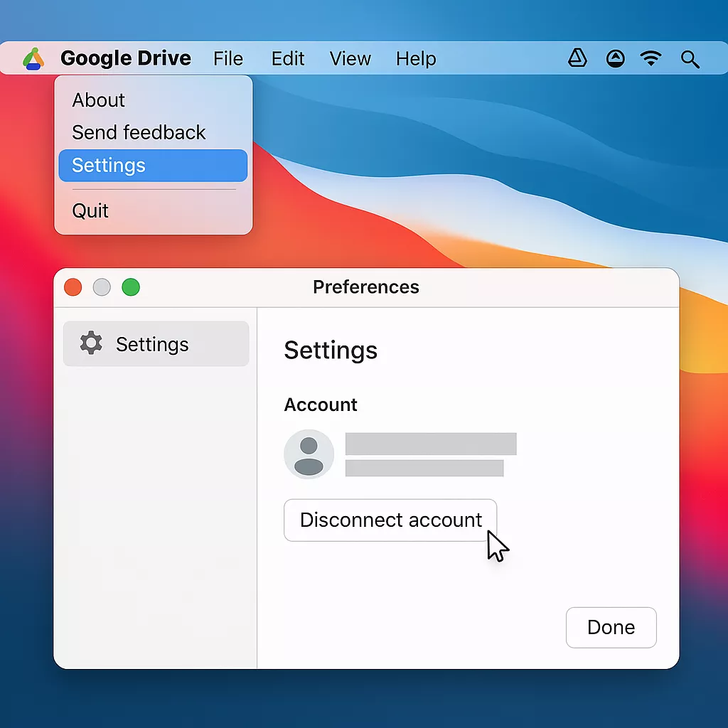728x728 pixels.
Task: Open the Edit menu
Action: click(288, 59)
